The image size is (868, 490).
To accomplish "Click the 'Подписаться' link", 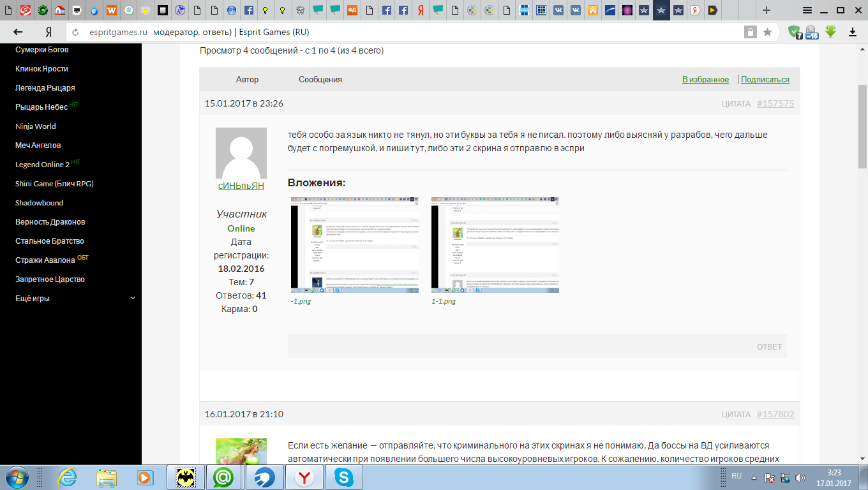I will coord(765,80).
